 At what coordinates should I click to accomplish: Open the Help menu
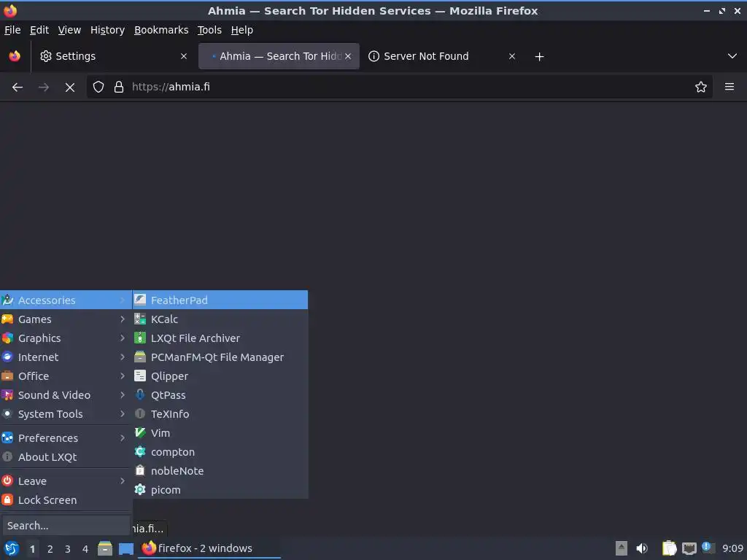[x=242, y=30]
